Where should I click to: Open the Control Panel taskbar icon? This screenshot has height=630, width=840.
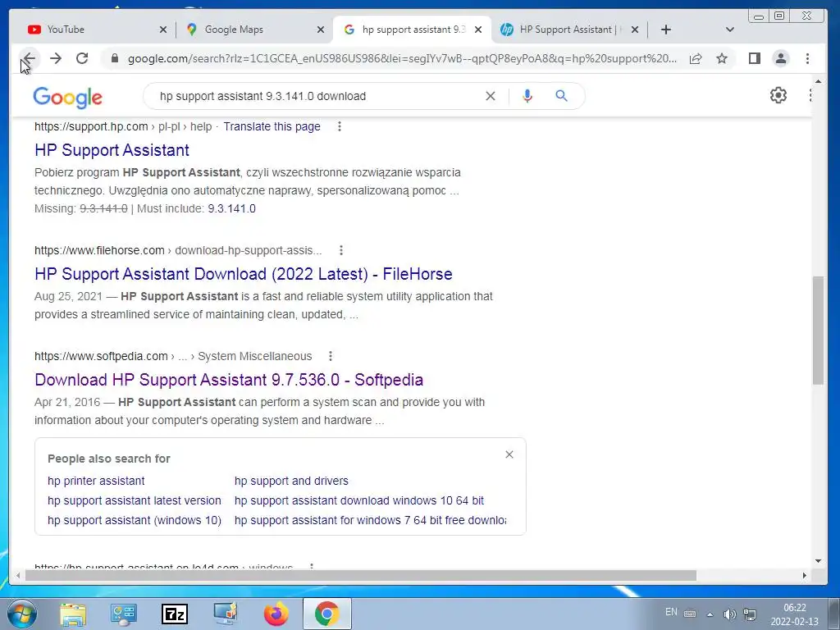point(124,614)
